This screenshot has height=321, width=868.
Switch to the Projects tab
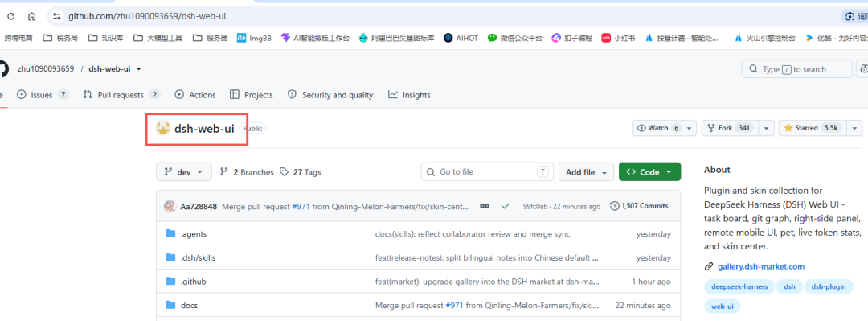(252, 95)
